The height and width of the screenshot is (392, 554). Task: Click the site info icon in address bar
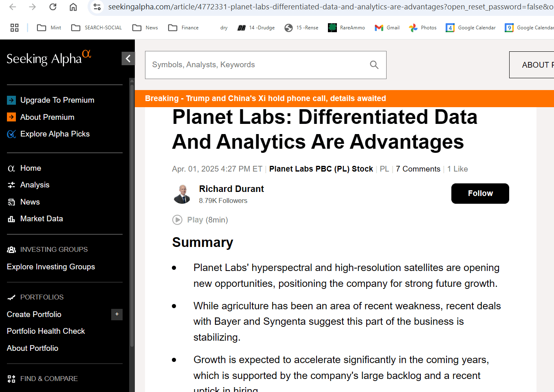coord(97,7)
